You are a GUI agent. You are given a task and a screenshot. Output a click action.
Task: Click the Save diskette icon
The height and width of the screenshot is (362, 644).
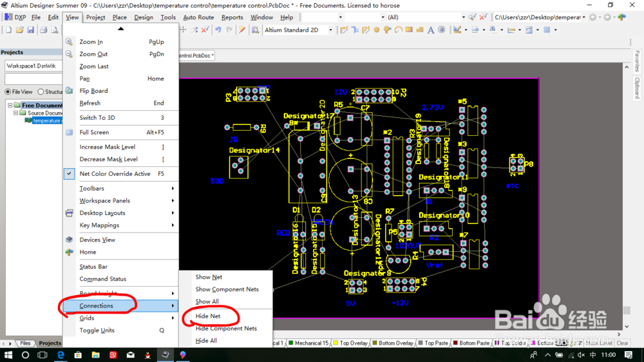click(x=31, y=30)
